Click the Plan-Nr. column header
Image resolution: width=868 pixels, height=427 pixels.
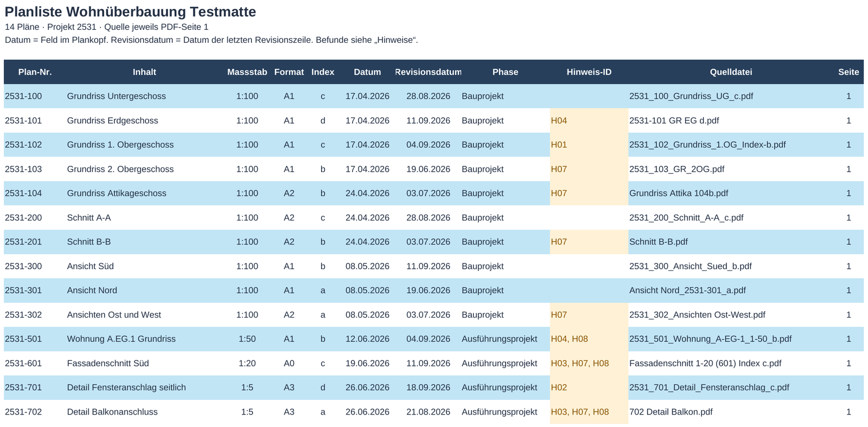click(35, 72)
